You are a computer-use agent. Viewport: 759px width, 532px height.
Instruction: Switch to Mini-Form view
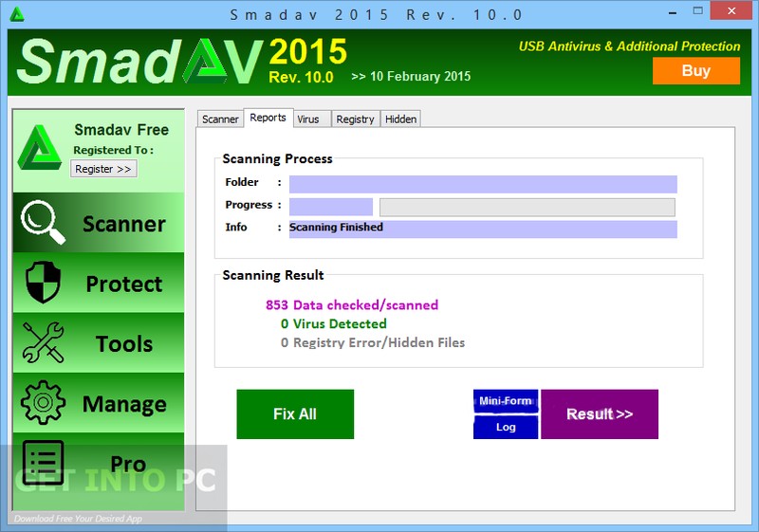pos(506,401)
